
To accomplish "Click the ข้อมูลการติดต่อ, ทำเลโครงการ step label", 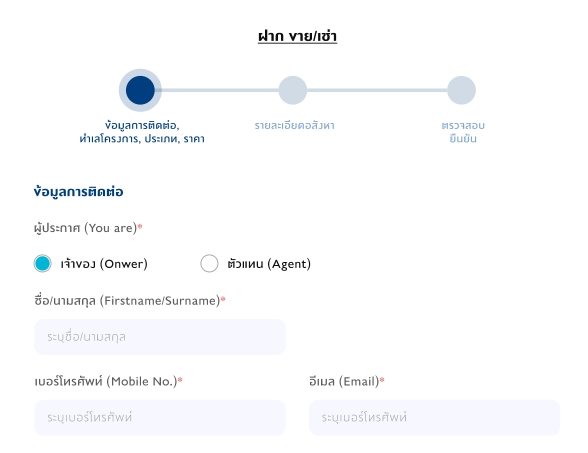I will coord(142,132).
